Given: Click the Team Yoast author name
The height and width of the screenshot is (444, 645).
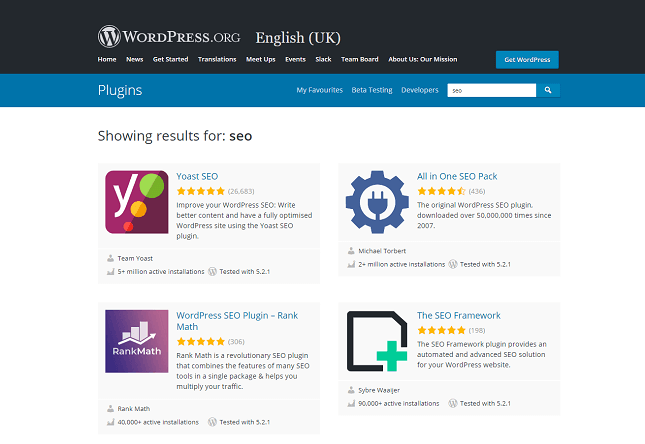Looking at the screenshot, I should click(135, 258).
